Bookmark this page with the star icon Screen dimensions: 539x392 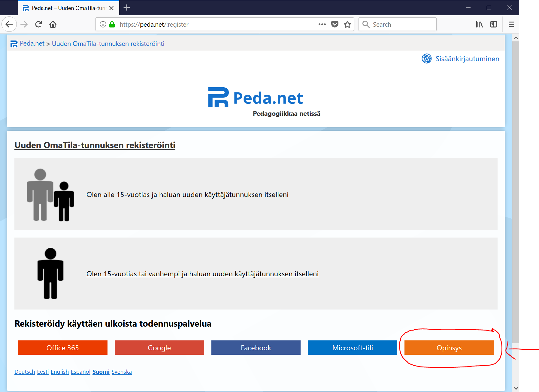(347, 24)
